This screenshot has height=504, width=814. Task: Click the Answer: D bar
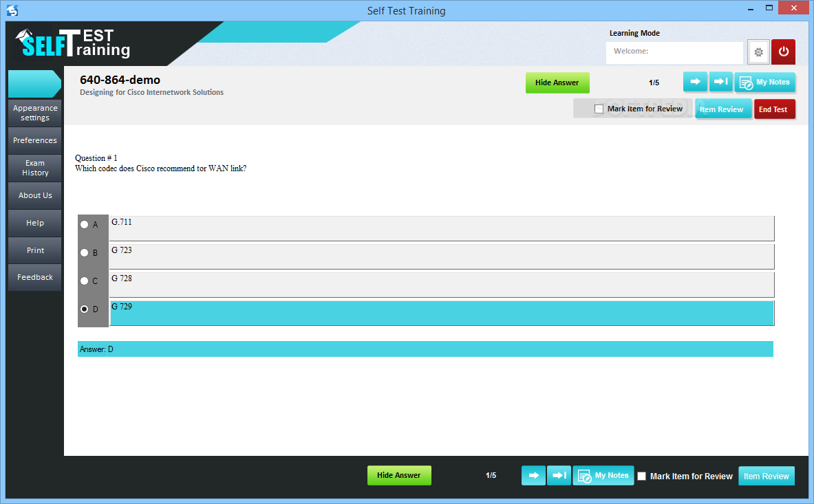425,349
